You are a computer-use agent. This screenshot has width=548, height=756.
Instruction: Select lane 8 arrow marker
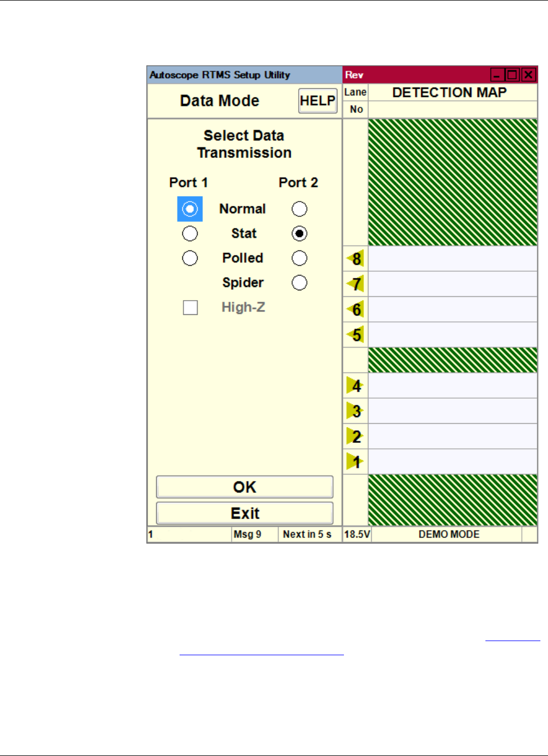click(355, 259)
